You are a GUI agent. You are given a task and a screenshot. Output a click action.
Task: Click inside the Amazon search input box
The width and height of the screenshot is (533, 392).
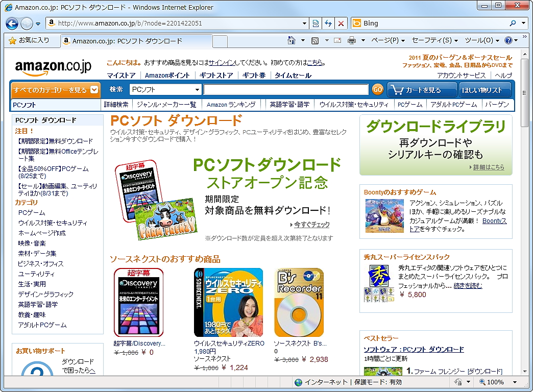[x=286, y=89]
